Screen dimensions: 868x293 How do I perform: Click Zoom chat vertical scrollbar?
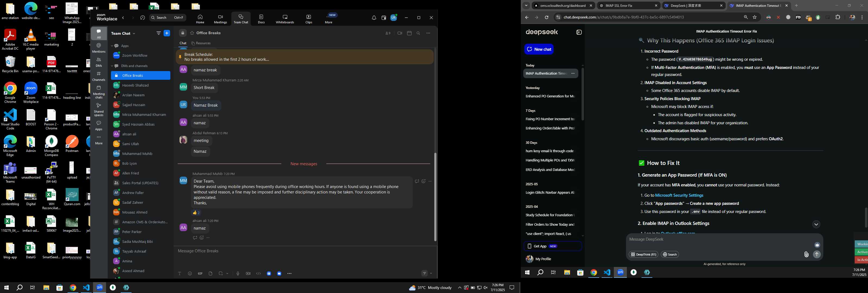point(435,197)
